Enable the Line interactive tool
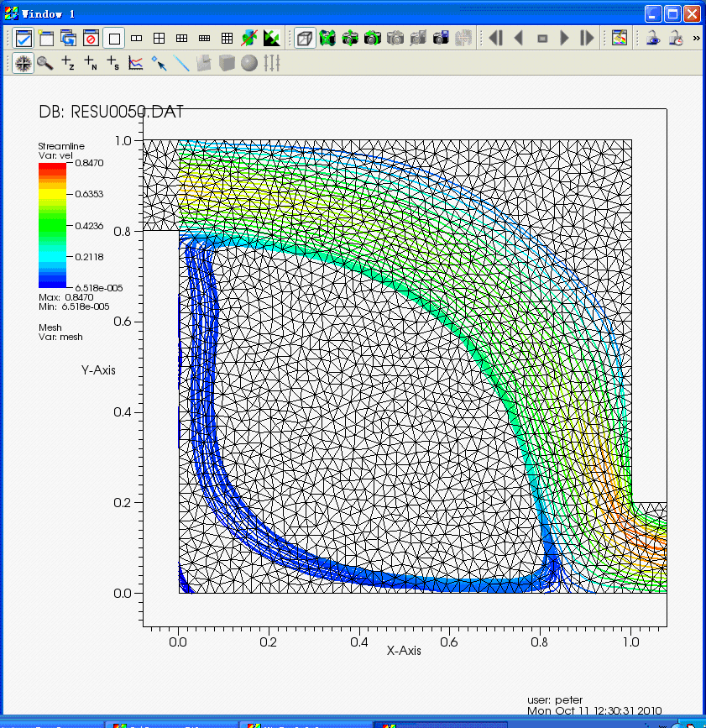Image resolution: width=706 pixels, height=728 pixels. pos(180,63)
